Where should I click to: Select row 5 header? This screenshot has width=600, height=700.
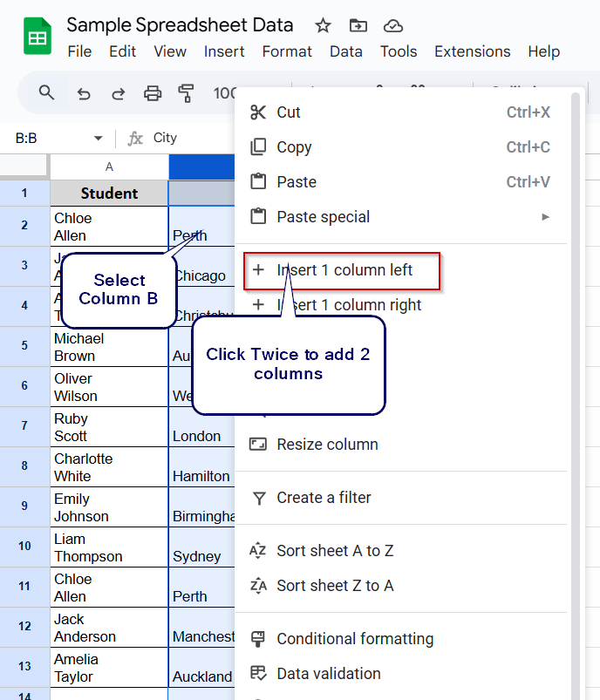point(24,345)
